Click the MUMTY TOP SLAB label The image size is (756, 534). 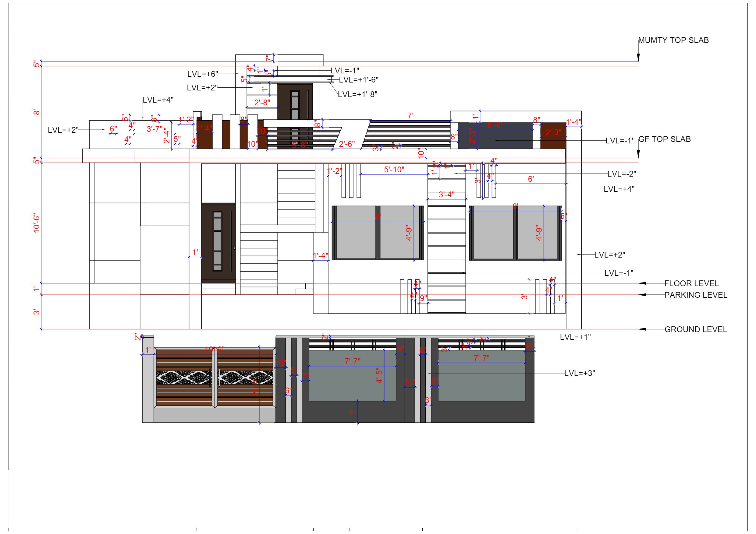click(x=673, y=40)
